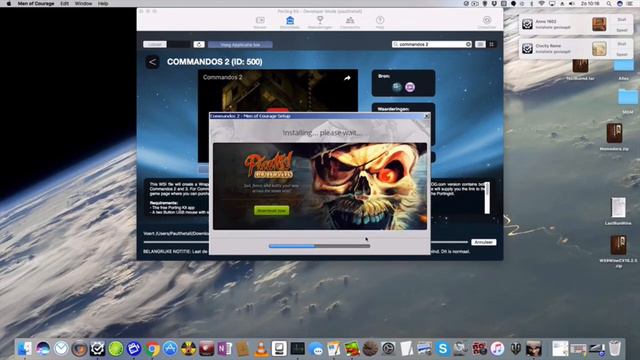Open Trash in the Dock

click(x=615, y=349)
